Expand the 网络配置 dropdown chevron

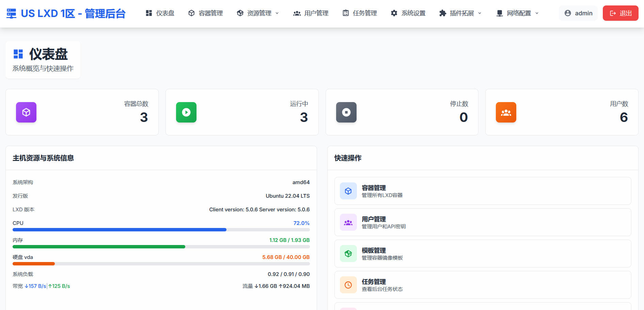pos(537,13)
